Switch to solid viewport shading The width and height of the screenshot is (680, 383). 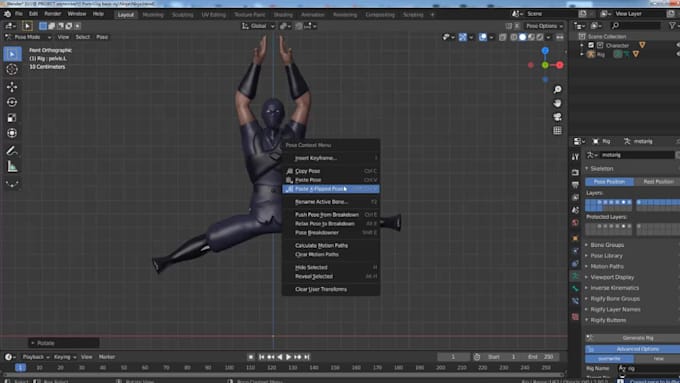523,37
